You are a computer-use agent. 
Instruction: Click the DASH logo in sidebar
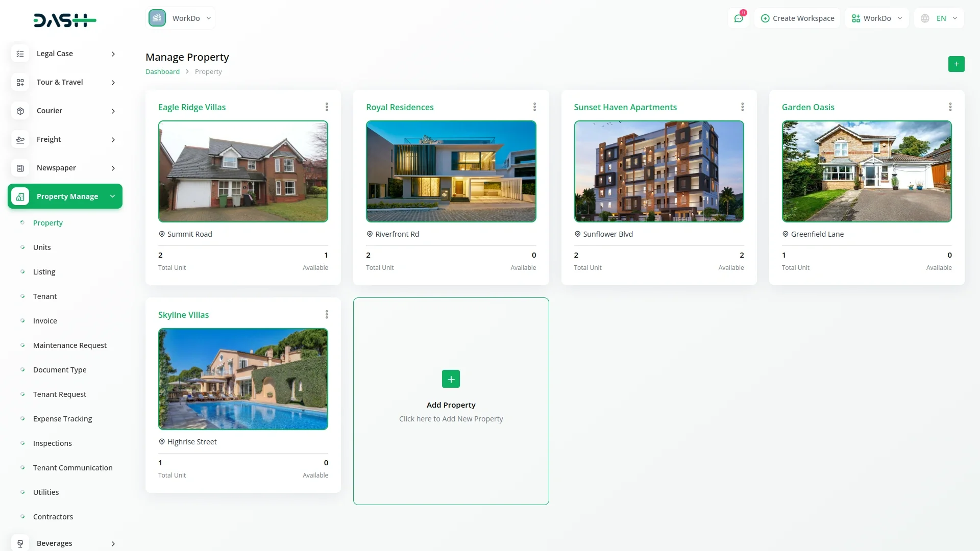tap(65, 20)
